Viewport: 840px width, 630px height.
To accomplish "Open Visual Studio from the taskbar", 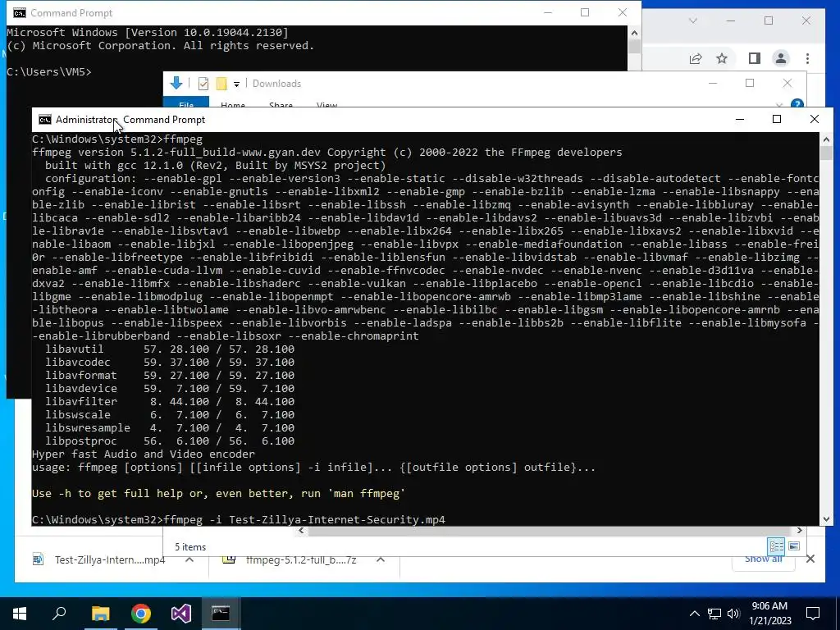I will 181,614.
